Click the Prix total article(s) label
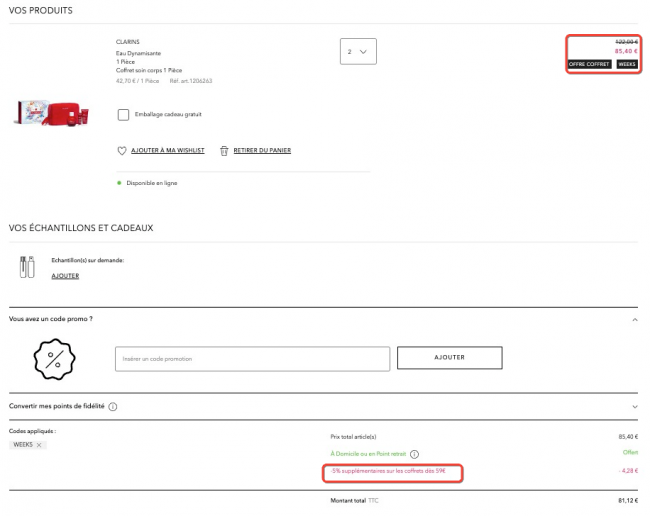 pos(353,437)
